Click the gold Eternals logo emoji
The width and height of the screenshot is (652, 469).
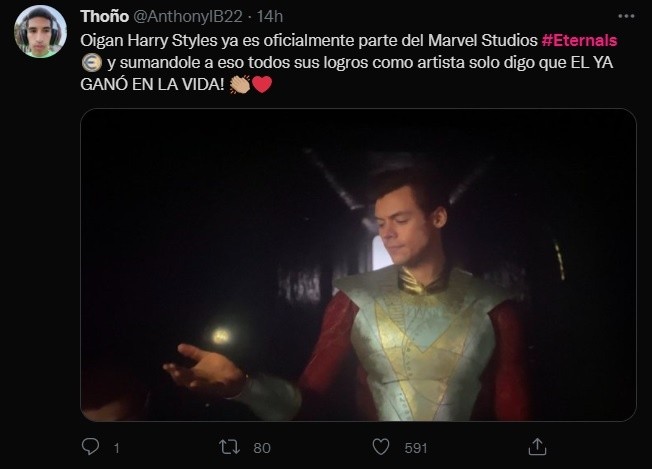90,62
